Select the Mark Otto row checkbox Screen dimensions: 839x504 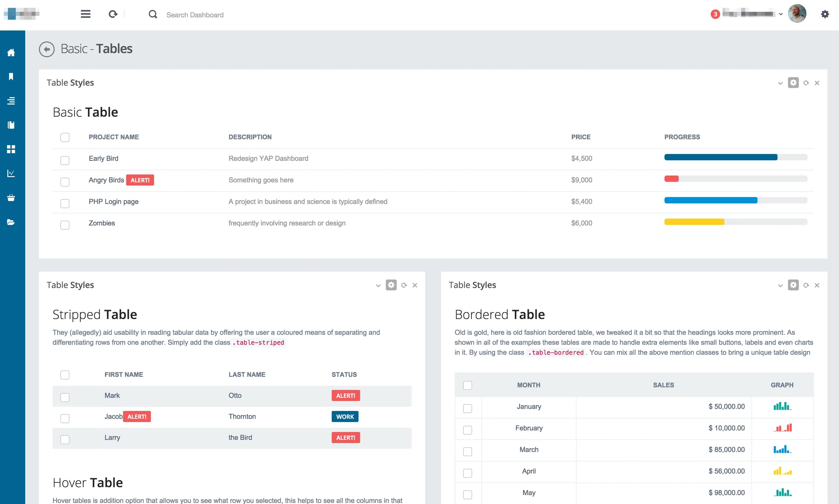click(x=65, y=397)
